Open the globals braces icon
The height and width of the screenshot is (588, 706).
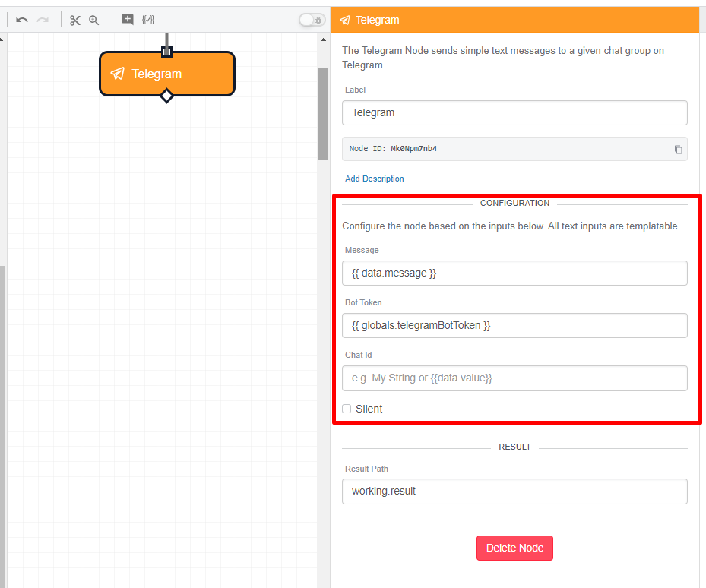pyautogui.click(x=148, y=19)
